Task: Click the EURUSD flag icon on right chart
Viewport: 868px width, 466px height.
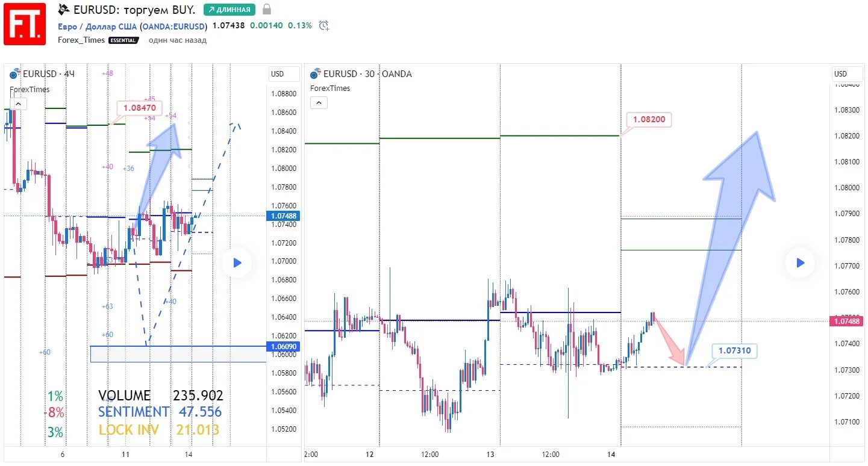Action: 316,74
